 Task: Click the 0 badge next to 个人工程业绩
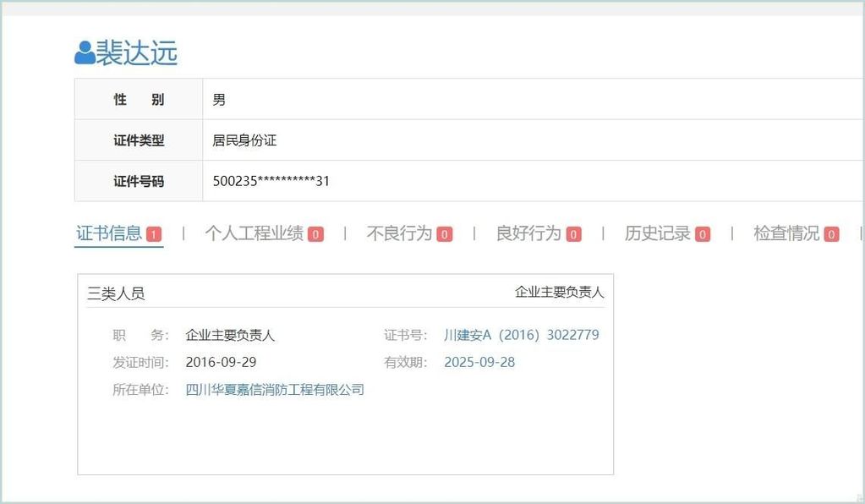tap(315, 234)
